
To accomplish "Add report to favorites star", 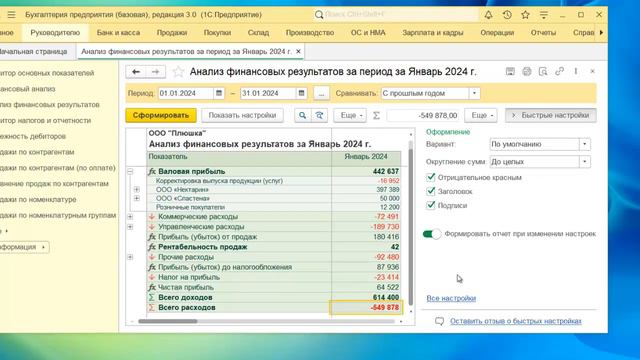I will tap(178, 72).
